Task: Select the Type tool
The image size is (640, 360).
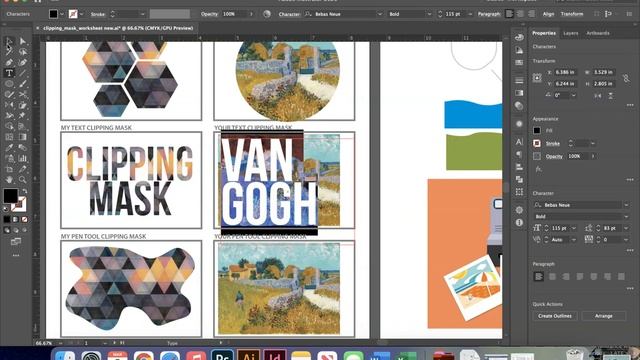Action: 9,73
